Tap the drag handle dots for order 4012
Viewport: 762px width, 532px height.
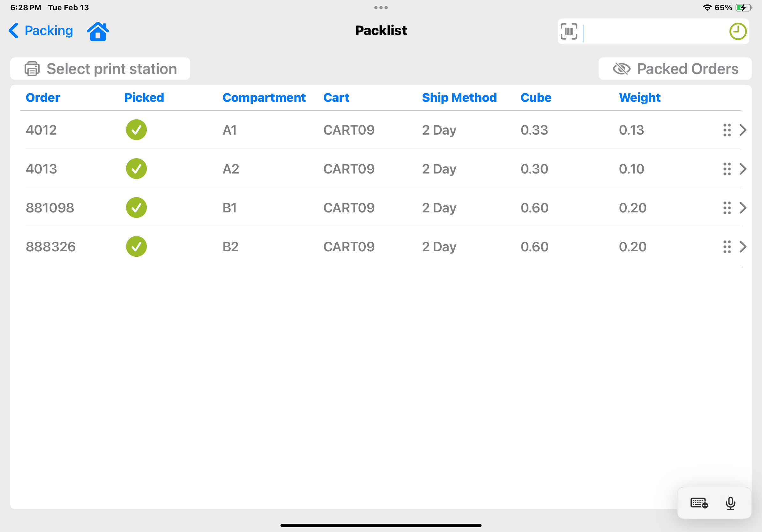click(x=727, y=130)
